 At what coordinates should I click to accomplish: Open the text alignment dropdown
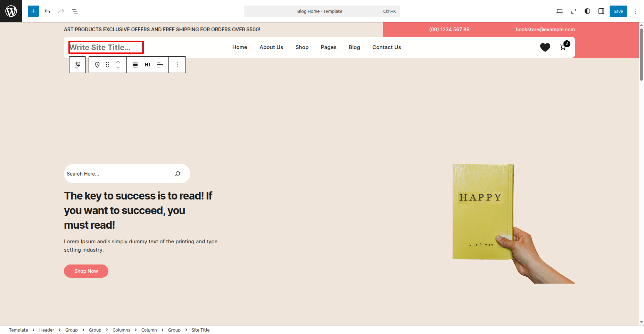point(160,65)
